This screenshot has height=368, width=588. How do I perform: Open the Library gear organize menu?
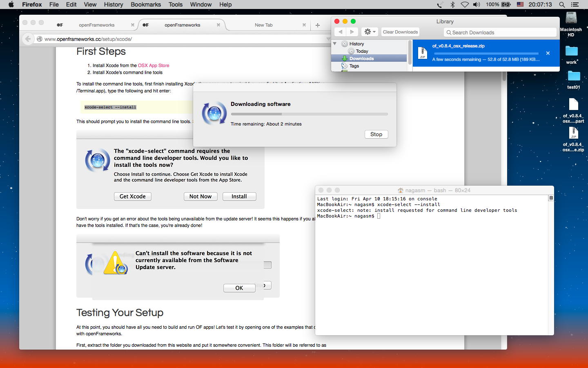click(369, 32)
